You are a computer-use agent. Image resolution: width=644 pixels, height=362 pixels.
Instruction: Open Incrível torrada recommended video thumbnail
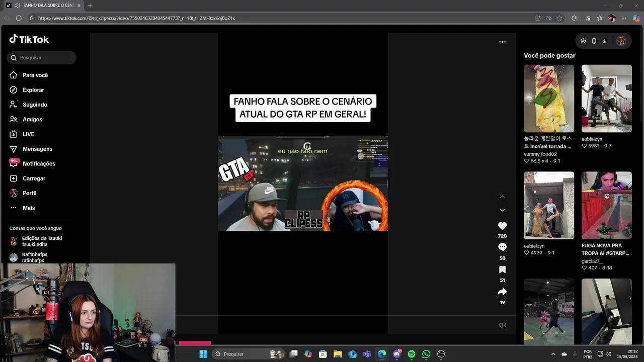[x=549, y=99]
